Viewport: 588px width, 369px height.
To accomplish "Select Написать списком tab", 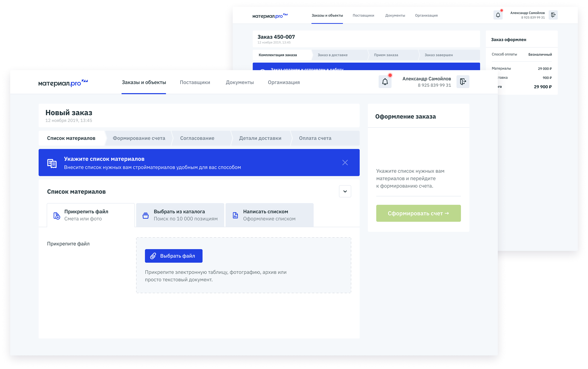I will point(269,215).
